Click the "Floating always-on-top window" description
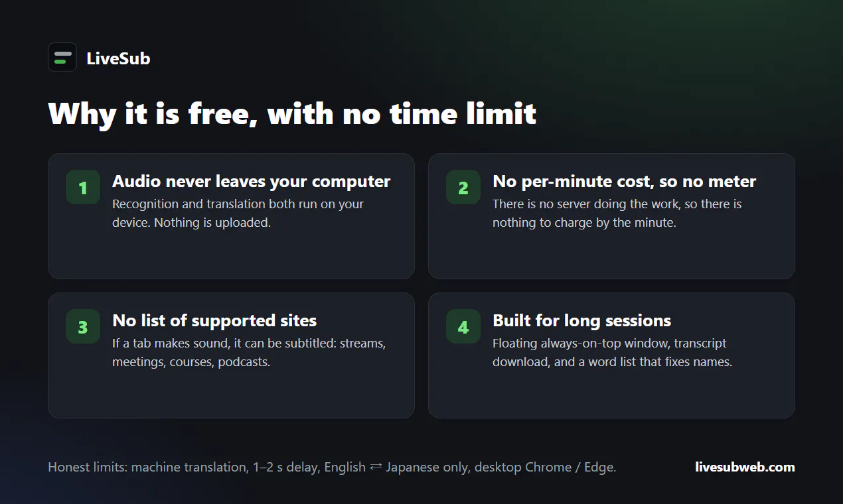Viewport: 843px width, 504px height. [x=612, y=352]
